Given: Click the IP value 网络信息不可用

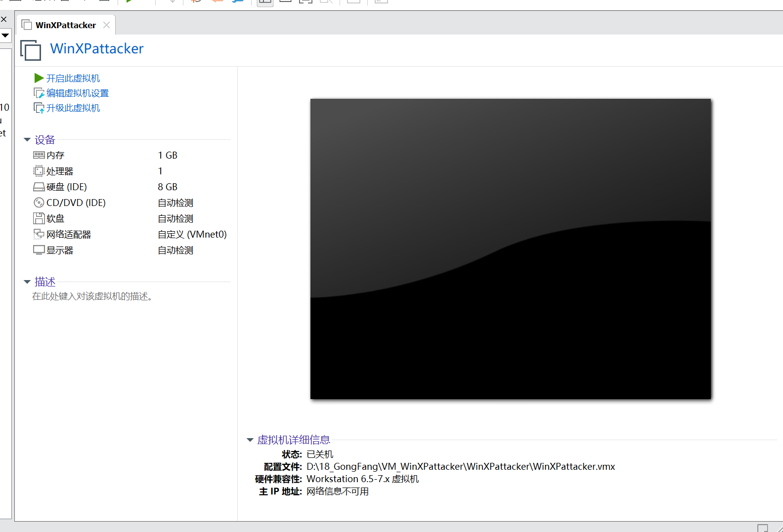Looking at the screenshot, I should point(338,491).
